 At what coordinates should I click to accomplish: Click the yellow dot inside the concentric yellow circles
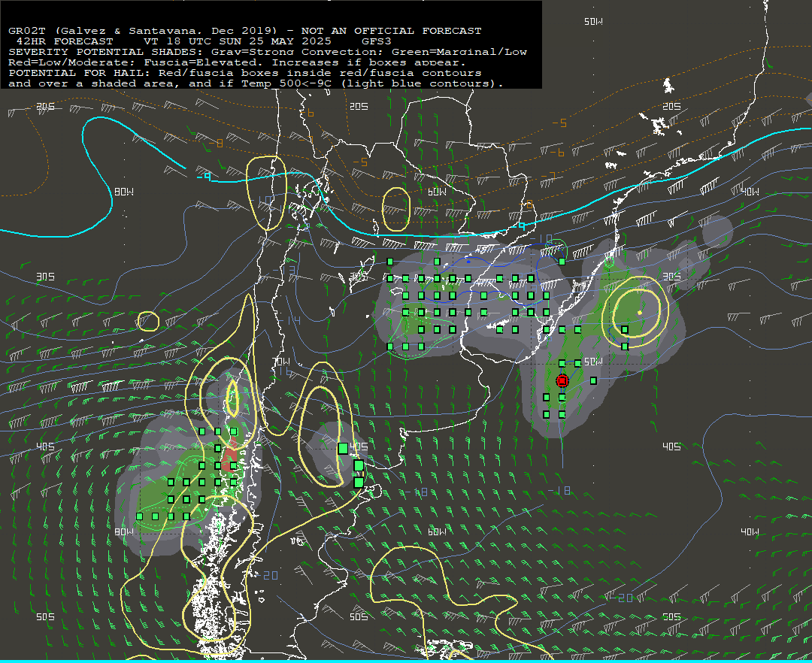(640, 313)
